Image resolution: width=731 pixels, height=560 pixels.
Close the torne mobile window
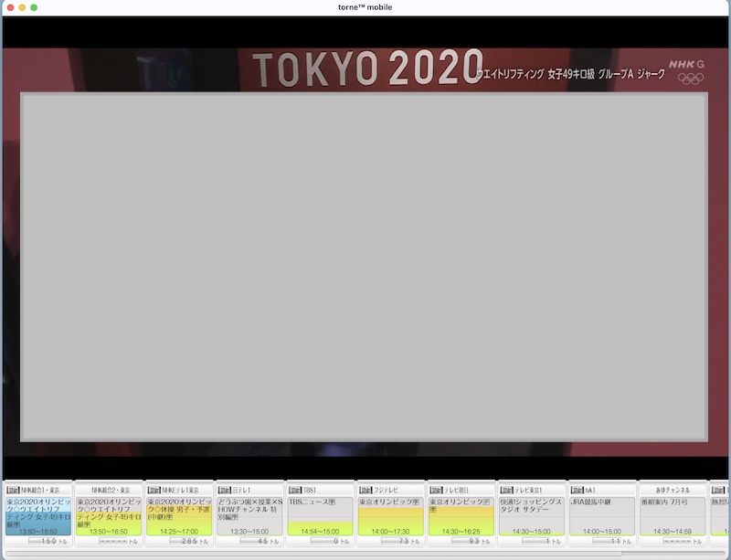(10, 7)
